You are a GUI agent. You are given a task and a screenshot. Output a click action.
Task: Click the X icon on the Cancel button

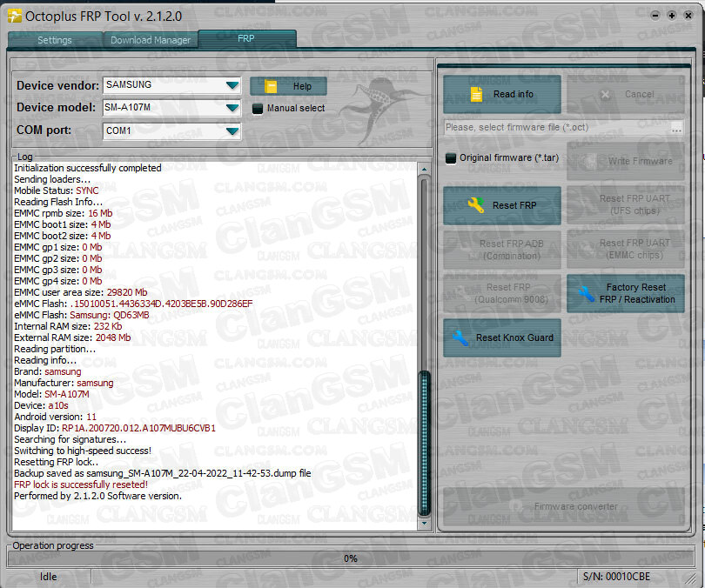pos(605,94)
